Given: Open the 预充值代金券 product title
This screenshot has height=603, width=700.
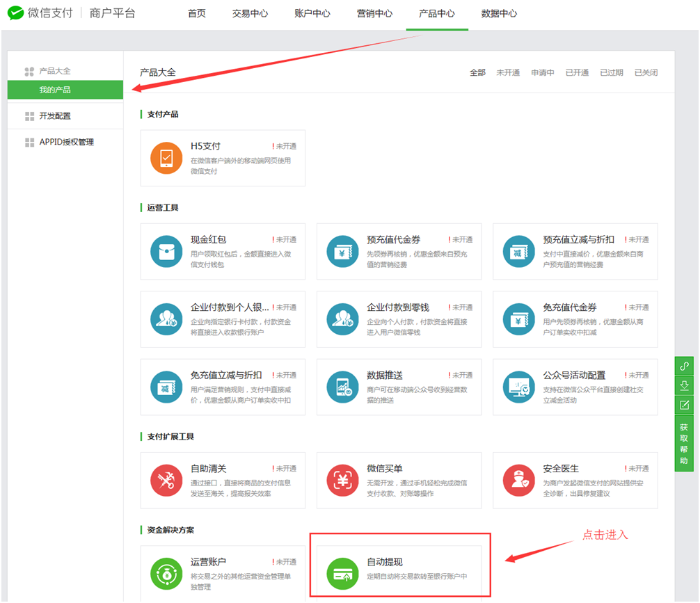Looking at the screenshot, I should (394, 240).
